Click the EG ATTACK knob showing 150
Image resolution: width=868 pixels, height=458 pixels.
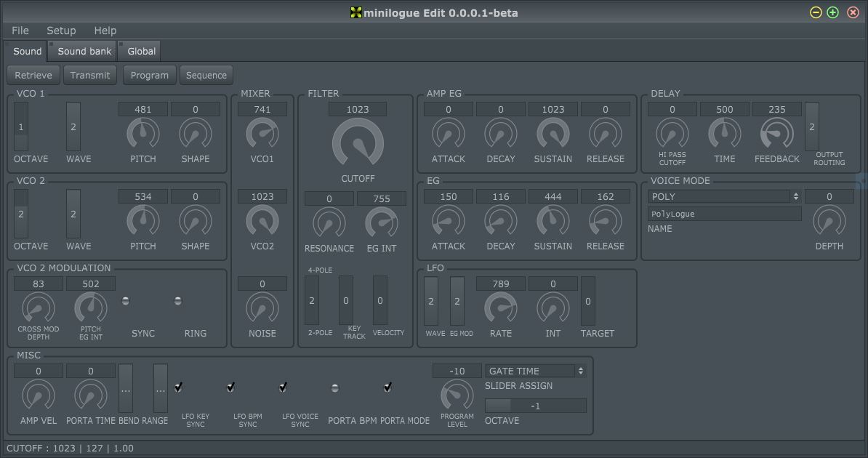449,221
